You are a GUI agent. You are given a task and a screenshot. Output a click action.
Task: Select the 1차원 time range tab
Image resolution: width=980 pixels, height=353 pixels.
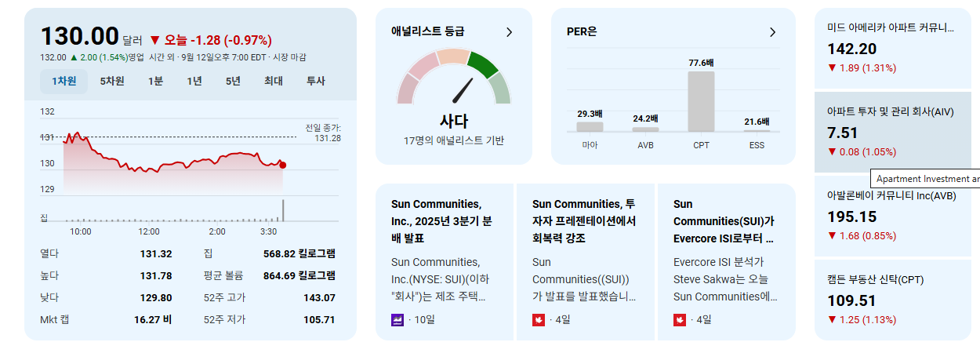(x=64, y=81)
